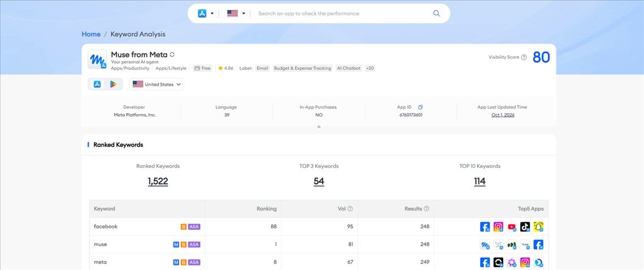This screenshot has width=644, height=270.
Task: Open the country flag dropdown in search bar
Action: tap(236, 13)
